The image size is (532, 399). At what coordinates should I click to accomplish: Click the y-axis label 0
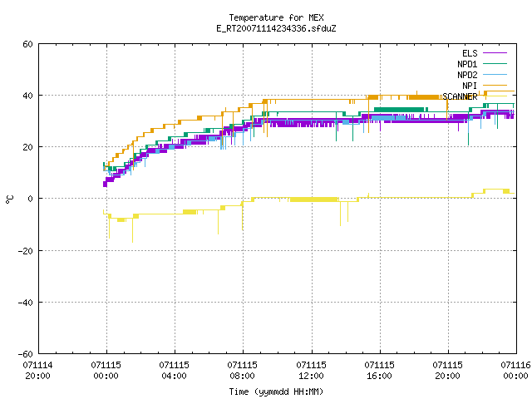click(x=31, y=199)
